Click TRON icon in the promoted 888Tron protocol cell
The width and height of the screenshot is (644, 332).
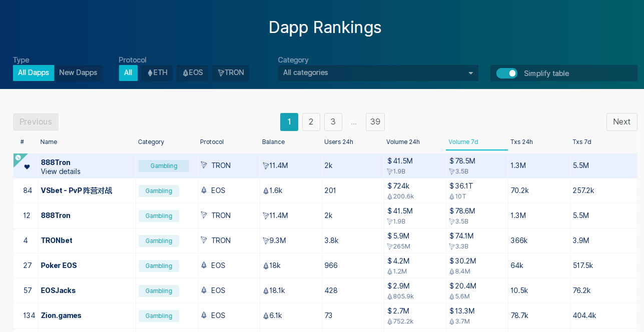click(x=204, y=165)
